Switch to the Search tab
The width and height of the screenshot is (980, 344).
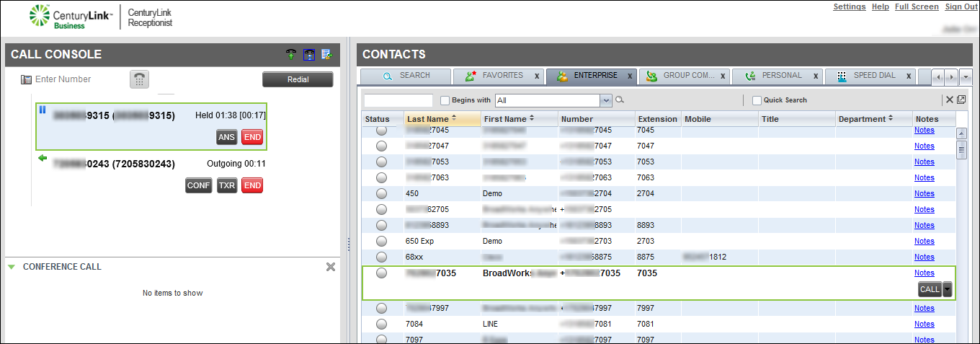[406, 76]
